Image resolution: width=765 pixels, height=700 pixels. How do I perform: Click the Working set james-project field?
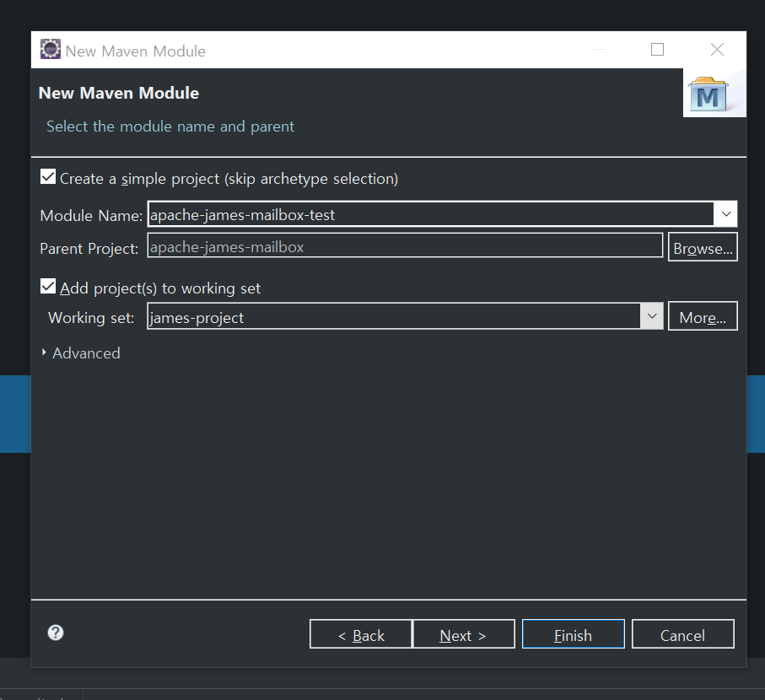coord(394,316)
